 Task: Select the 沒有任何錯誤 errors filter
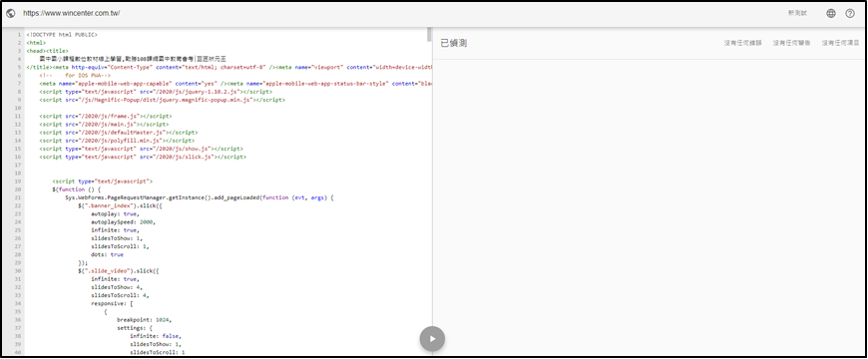pyautogui.click(x=743, y=43)
